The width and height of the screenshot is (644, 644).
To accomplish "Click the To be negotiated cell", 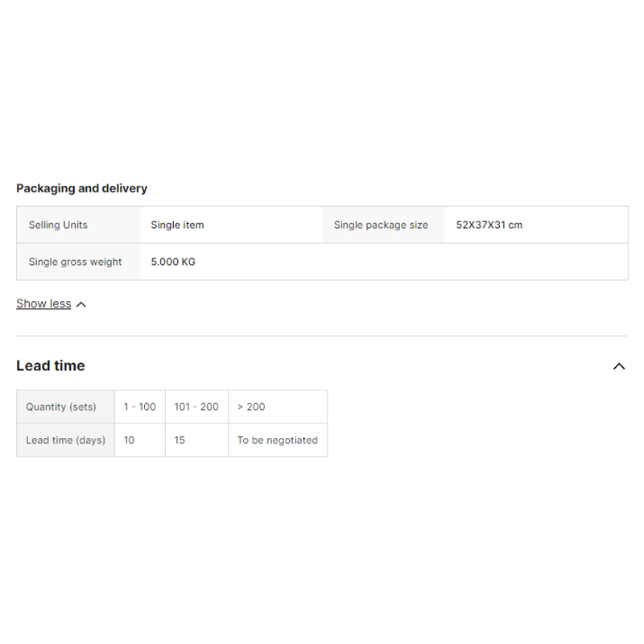I will click(x=277, y=440).
